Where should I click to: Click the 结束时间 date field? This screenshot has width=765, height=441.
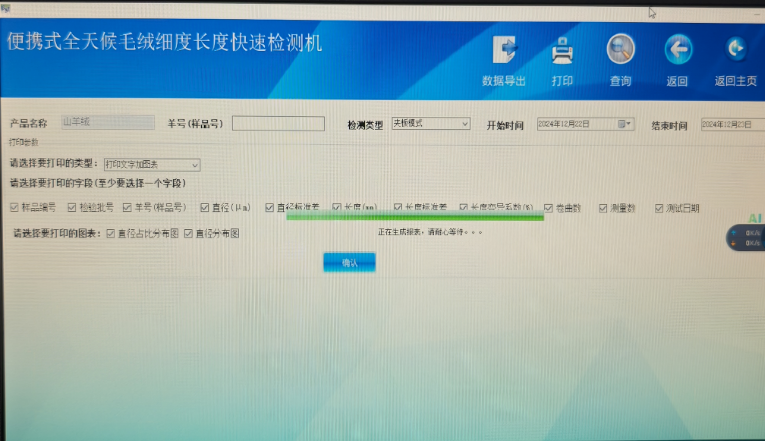click(x=732, y=125)
